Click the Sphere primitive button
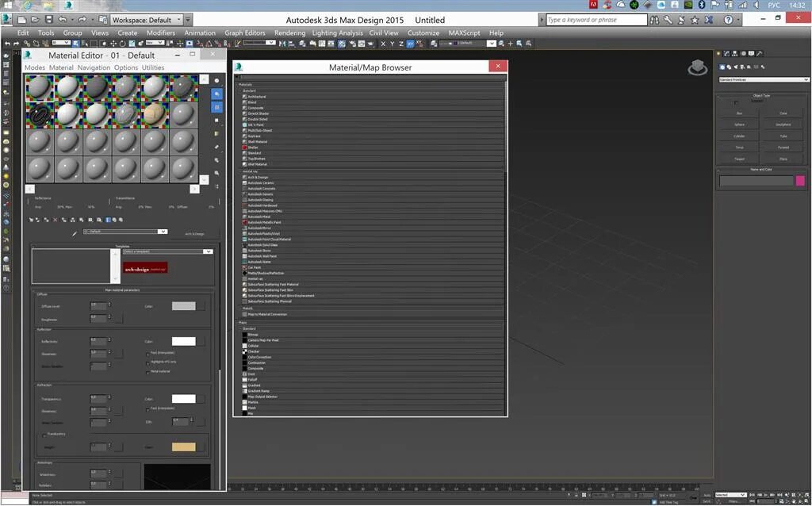The image size is (812, 506). [x=739, y=125]
